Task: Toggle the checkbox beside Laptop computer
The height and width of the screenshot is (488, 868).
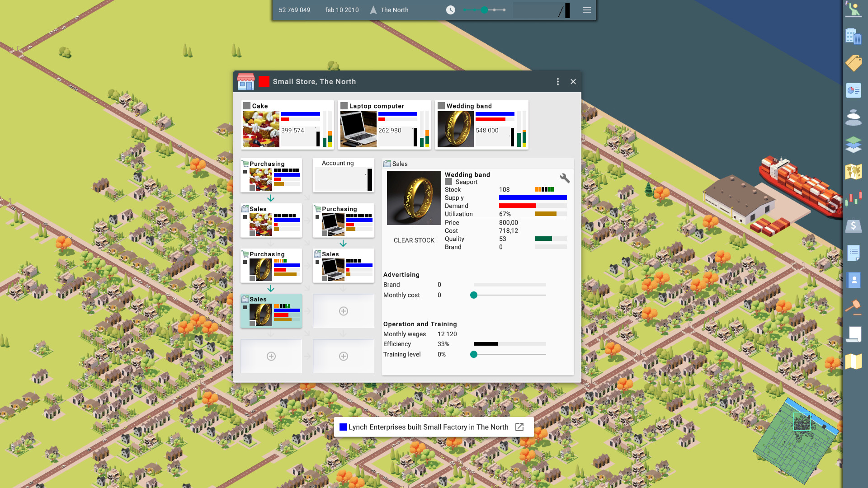Action: coord(344,106)
